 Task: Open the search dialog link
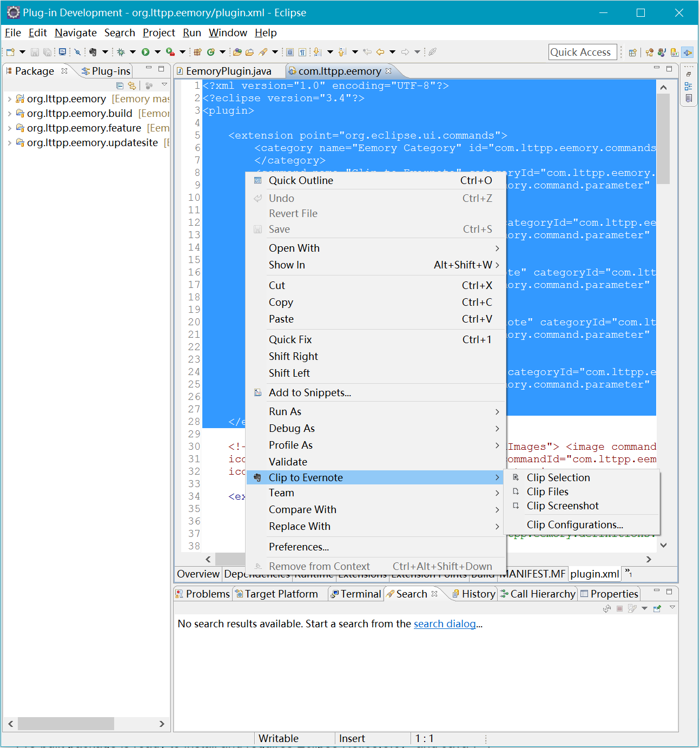445,624
